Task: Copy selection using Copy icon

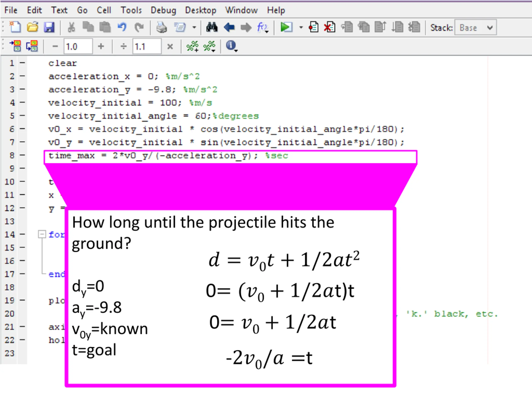Action: click(x=88, y=27)
